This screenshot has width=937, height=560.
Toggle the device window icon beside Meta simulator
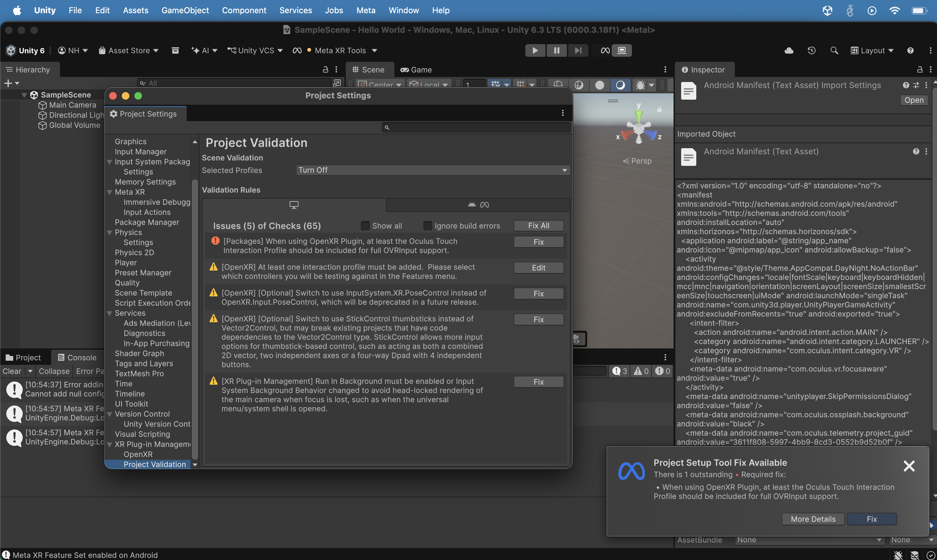(622, 50)
